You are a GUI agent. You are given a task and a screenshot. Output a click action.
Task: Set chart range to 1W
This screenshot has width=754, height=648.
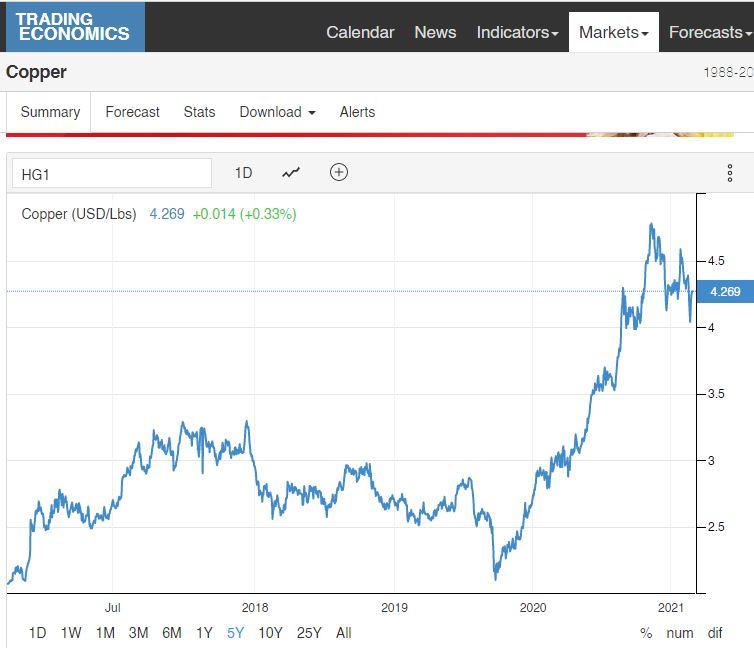point(71,633)
